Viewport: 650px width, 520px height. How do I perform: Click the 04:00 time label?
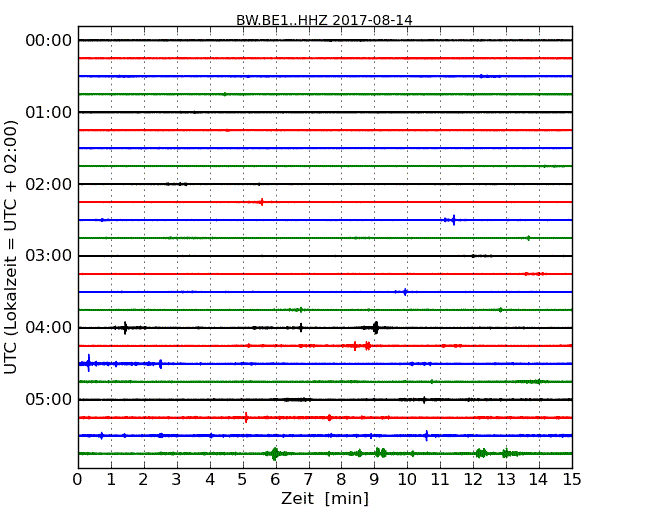pos(49,328)
